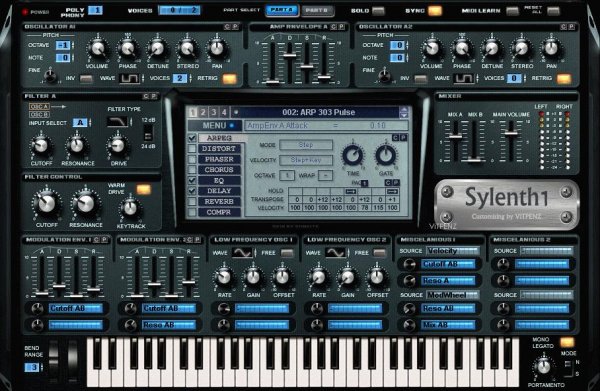Click the Oscillator A2 copy (C) button
600x391 pixels.
[x=563, y=26]
